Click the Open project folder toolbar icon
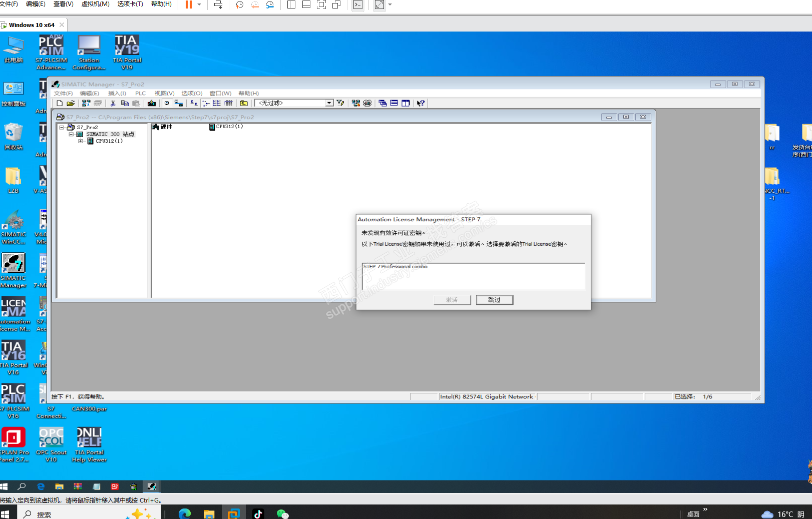 (x=71, y=103)
